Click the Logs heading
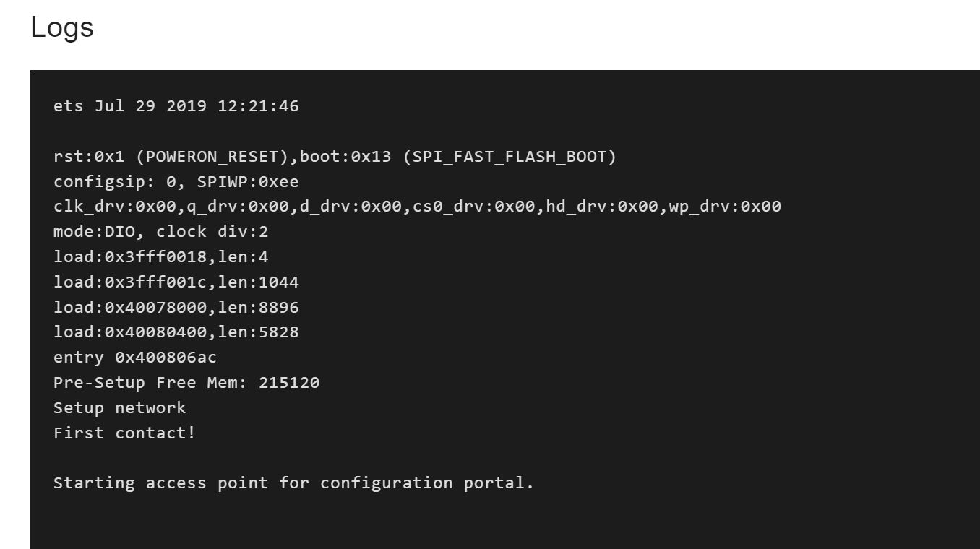 (x=62, y=27)
